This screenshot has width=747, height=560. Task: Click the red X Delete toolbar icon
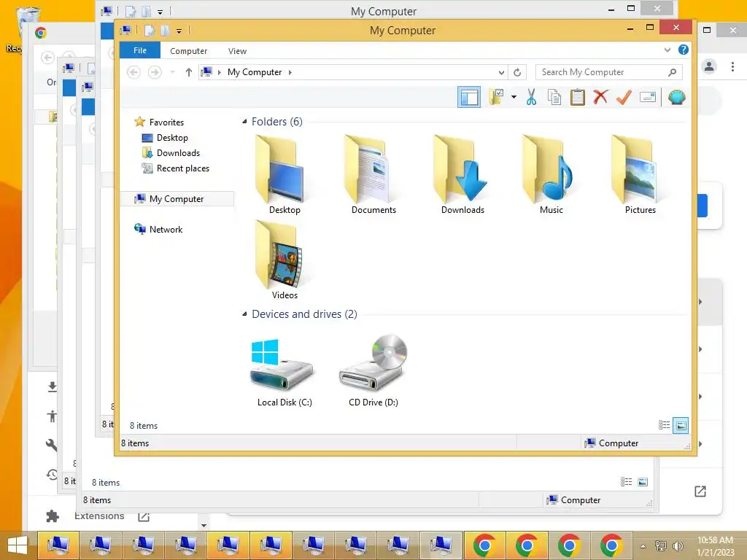click(600, 97)
